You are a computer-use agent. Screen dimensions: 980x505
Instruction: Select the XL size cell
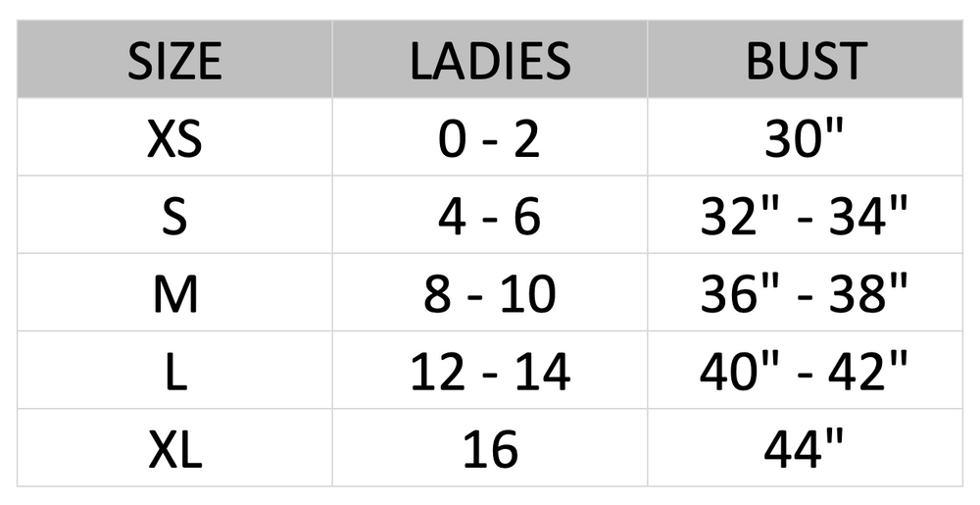point(174,450)
